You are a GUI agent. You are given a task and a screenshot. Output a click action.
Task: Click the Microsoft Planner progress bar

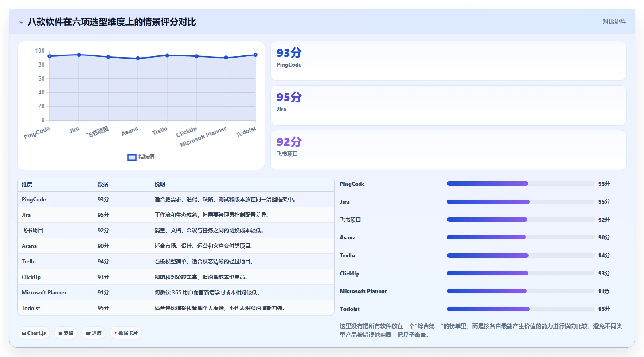[520, 291]
